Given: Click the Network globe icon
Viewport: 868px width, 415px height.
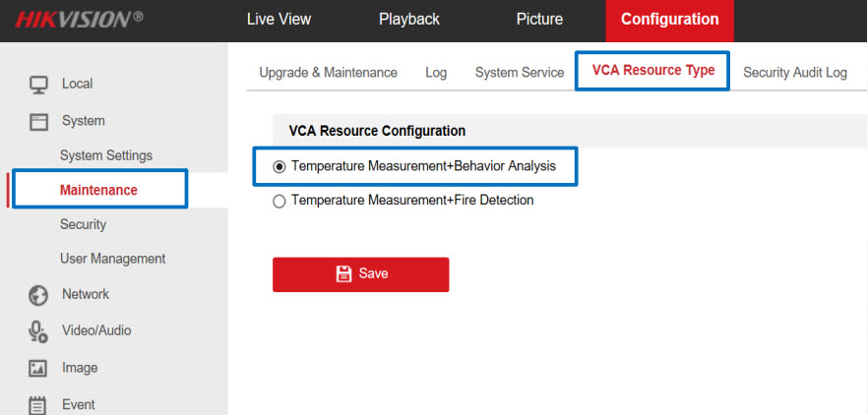Looking at the screenshot, I should point(38,295).
